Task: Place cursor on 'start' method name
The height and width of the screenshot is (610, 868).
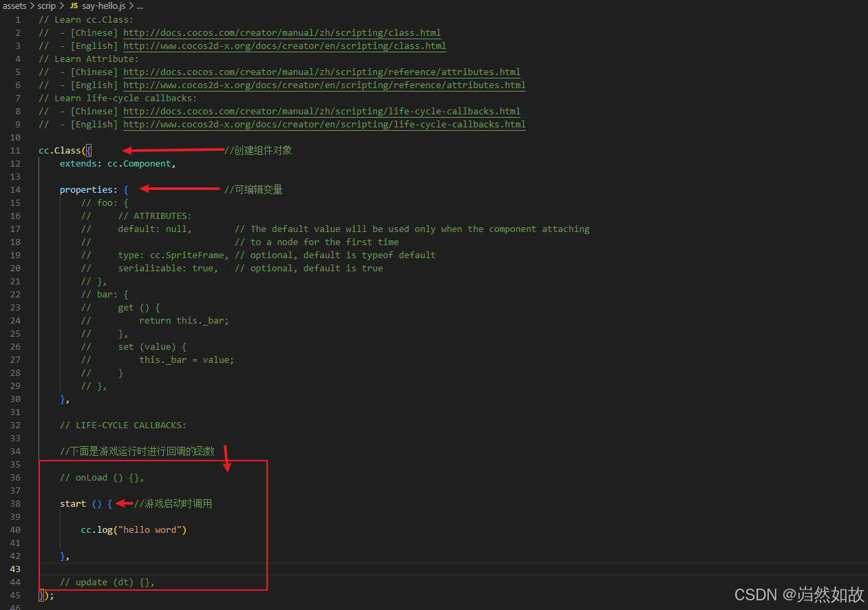Action: point(73,503)
